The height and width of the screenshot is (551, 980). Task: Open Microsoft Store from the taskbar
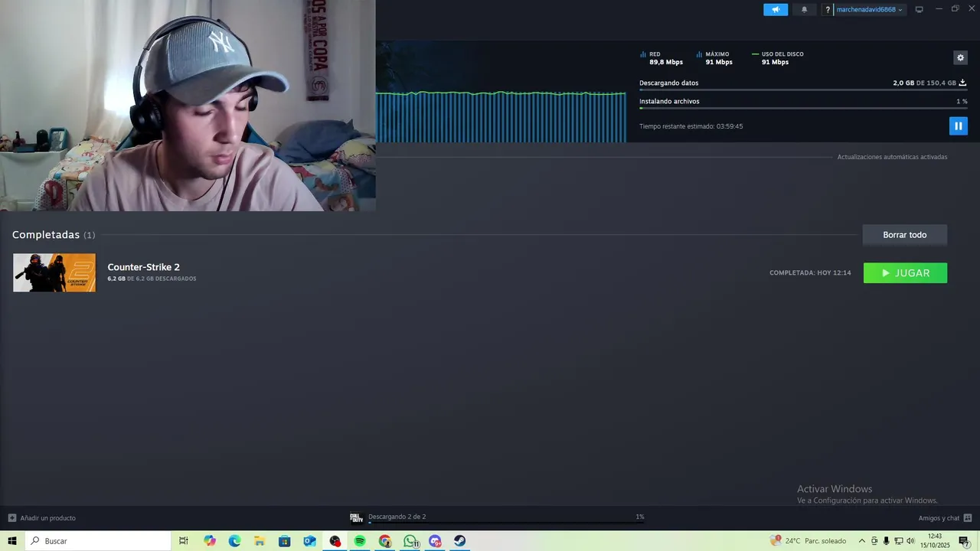pyautogui.click(x=285, y=541)
